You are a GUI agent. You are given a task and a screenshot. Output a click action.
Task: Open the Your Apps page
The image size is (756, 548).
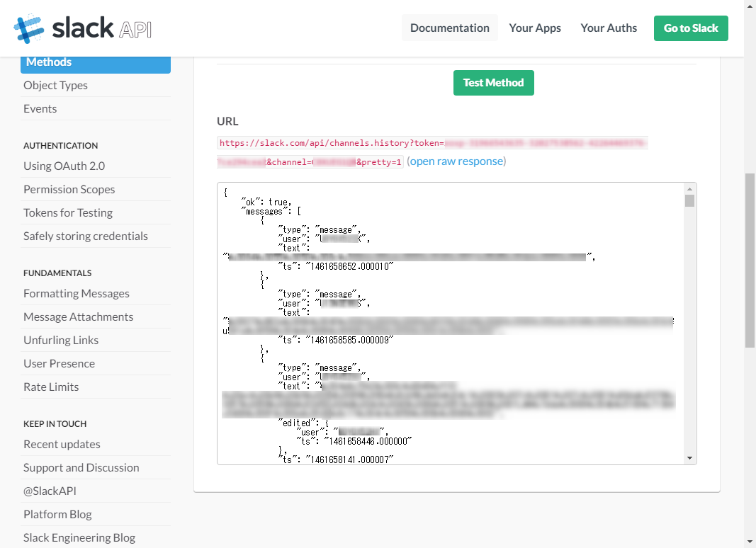click(534, 28)
